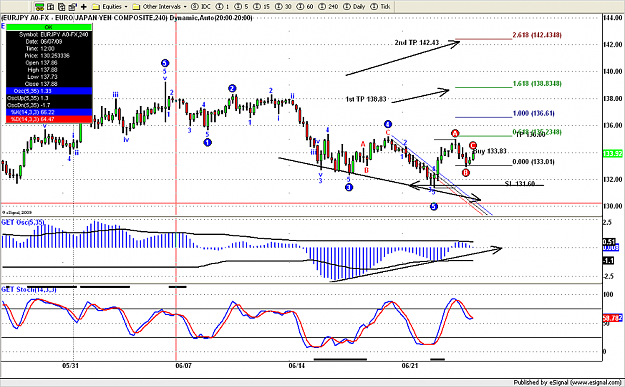The height and width of the screenshot is (387, 625).
Task: Click the 'Buy 133.83' annotation
Action: (x=490, y=151)
